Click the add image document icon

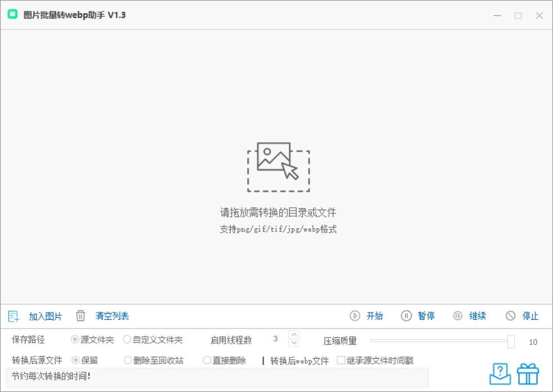13,316
